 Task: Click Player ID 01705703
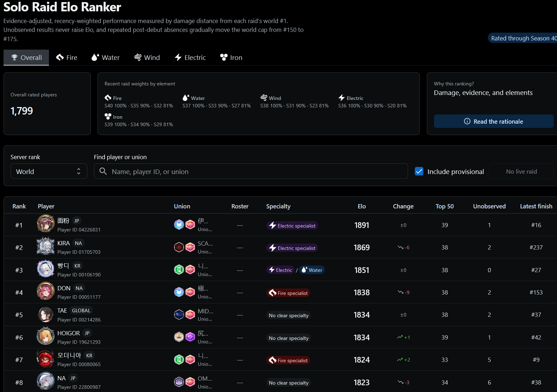click(79, 252)
